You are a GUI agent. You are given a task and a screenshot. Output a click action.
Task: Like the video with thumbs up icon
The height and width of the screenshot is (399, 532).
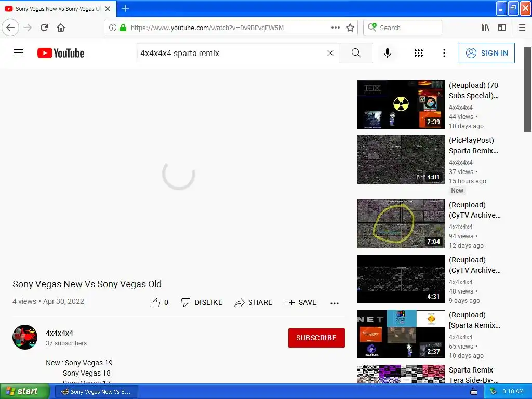point(155,302)
